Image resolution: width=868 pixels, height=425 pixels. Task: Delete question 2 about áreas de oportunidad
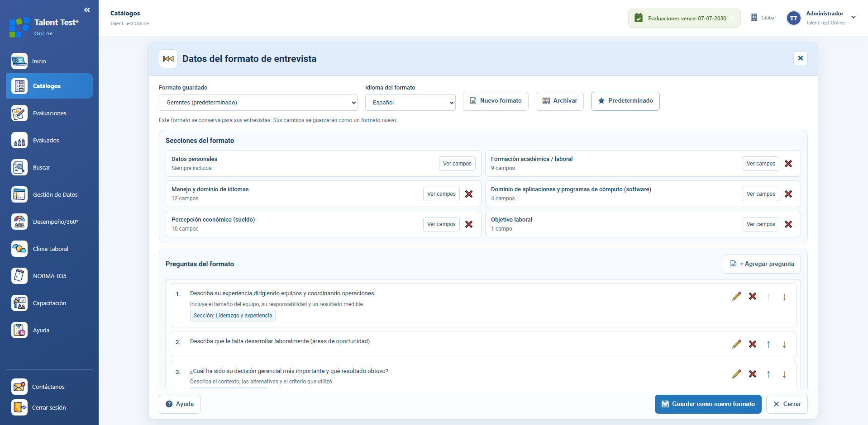coord(753,344)
